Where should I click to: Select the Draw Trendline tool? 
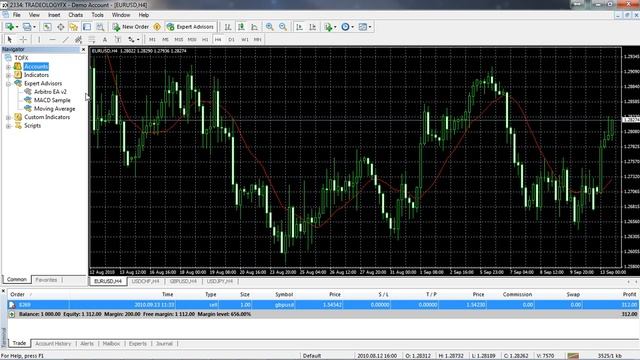click(65, 40)
